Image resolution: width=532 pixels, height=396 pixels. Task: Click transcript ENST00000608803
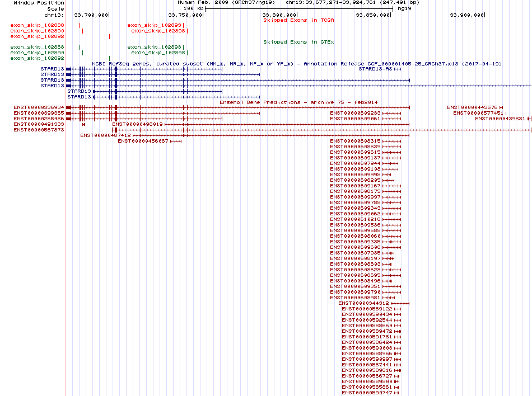pos(355,264)
